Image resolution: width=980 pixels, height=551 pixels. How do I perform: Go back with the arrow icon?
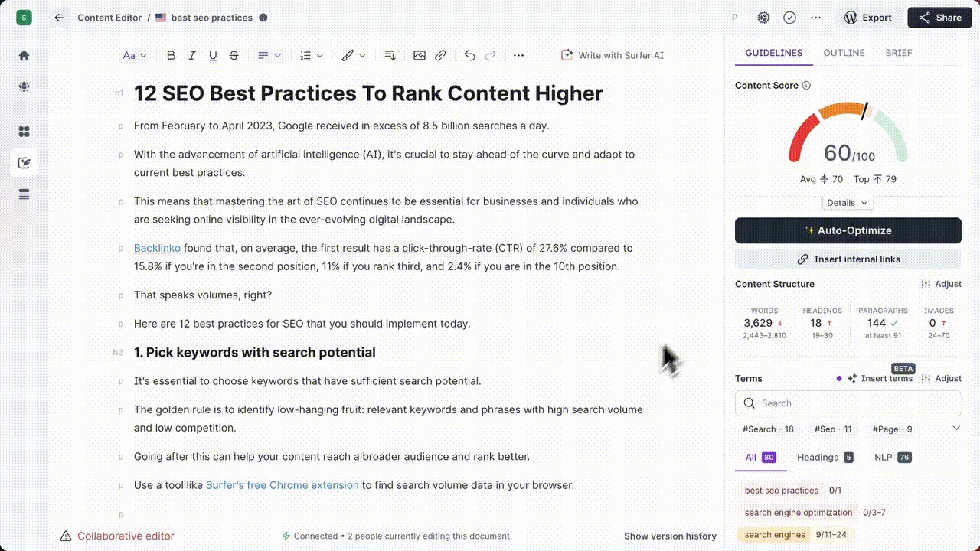(x=59, y=18)
